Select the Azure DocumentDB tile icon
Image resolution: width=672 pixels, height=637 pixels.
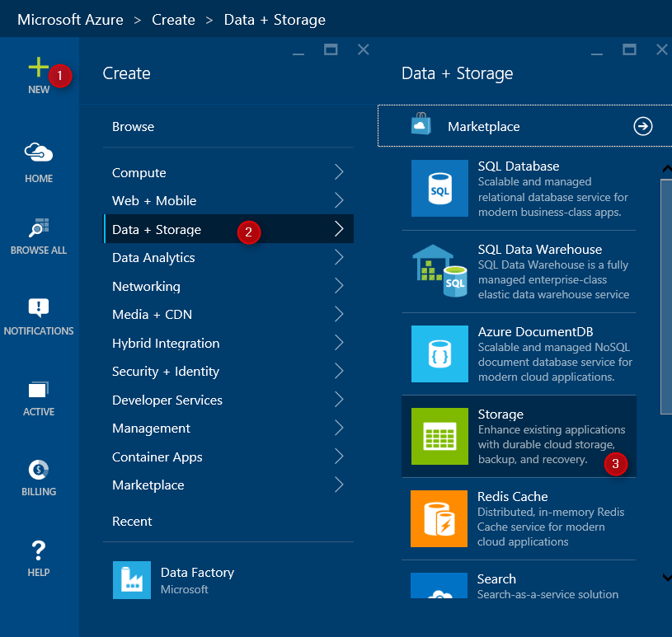pyautogui.click(x=439, y=354)
